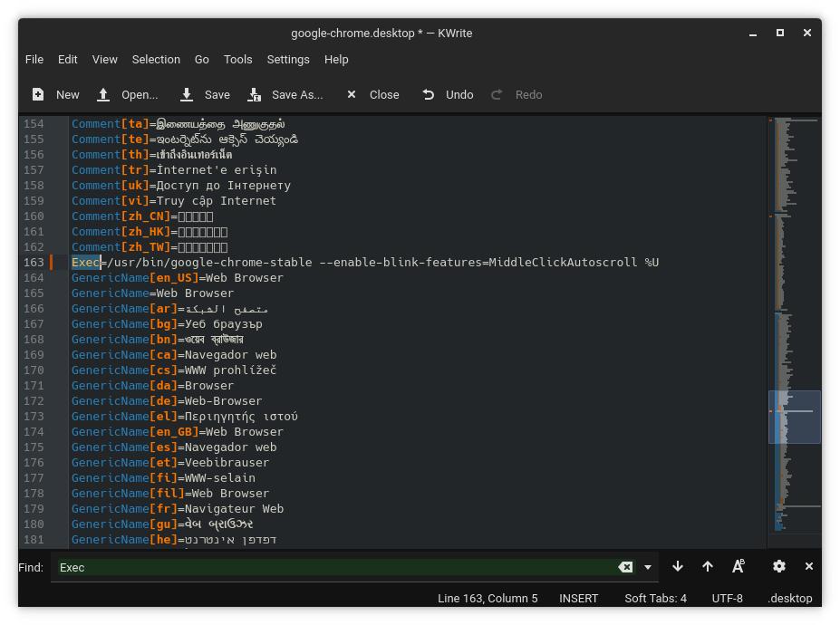Screen dimensions: 840x625
Task: Click the minimap scrollbar viewport slider
Action: [x=794, y=417]
